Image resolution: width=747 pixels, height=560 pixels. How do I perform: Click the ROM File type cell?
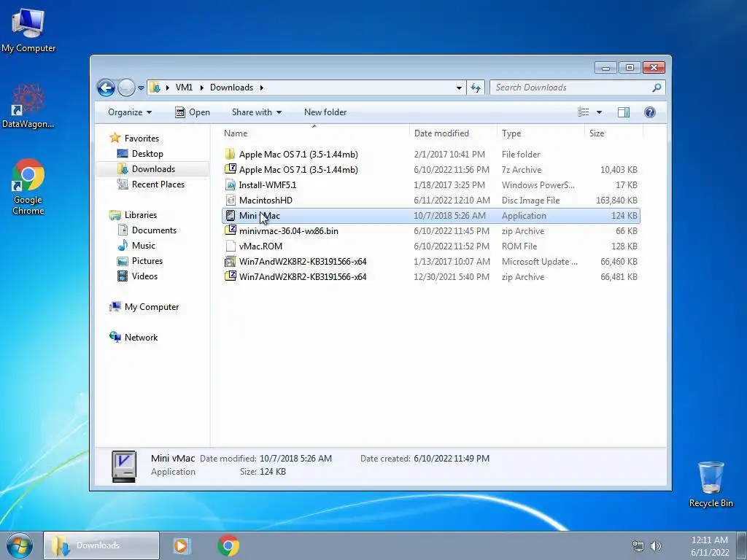[x=519, y=246]
